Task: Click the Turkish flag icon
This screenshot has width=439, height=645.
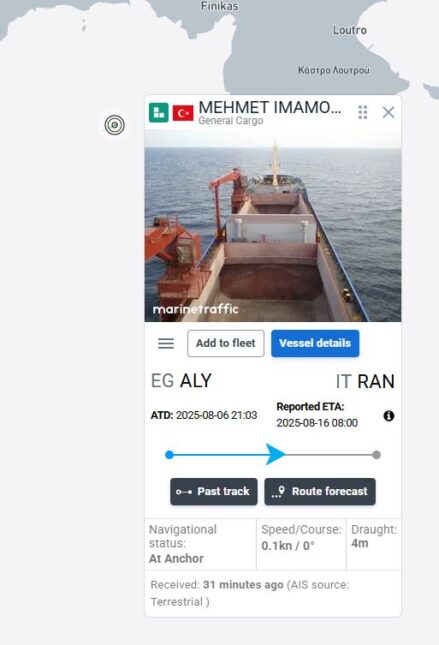Action: click(x=183, y=113)
